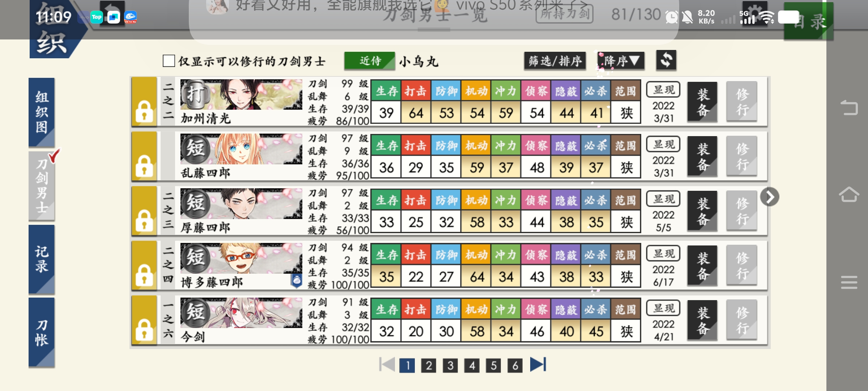
Task: Open 装备 for 博多藤四郎
Action: (x=702, y=266)
